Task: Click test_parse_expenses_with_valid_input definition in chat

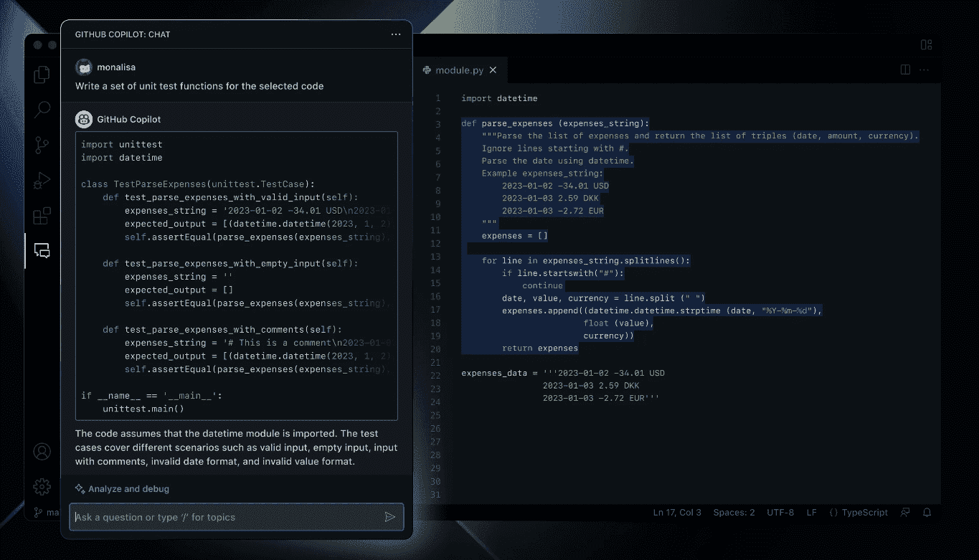Action: click(230, 197)
